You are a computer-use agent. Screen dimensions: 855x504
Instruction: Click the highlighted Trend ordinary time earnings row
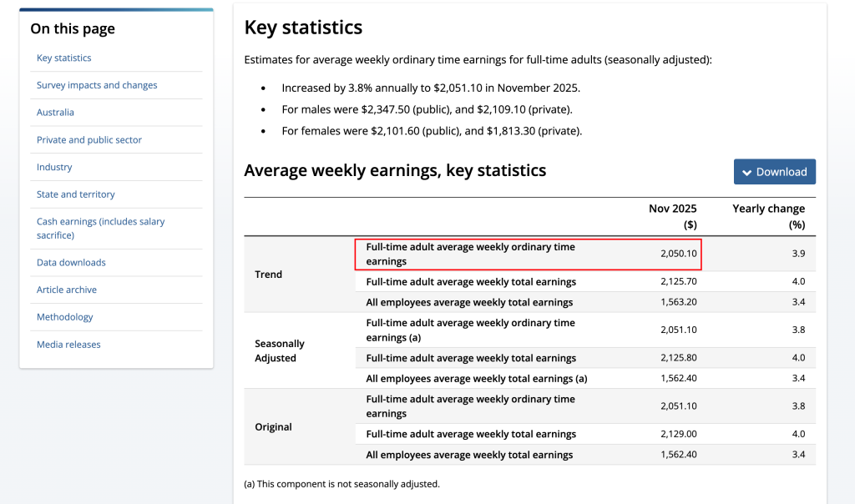(x=528, y=255)
